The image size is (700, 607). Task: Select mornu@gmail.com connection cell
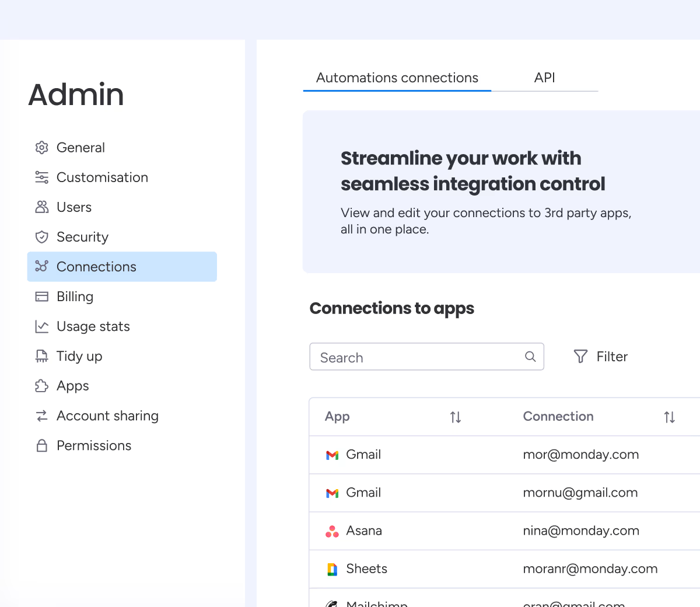click(x=580, y=493)
